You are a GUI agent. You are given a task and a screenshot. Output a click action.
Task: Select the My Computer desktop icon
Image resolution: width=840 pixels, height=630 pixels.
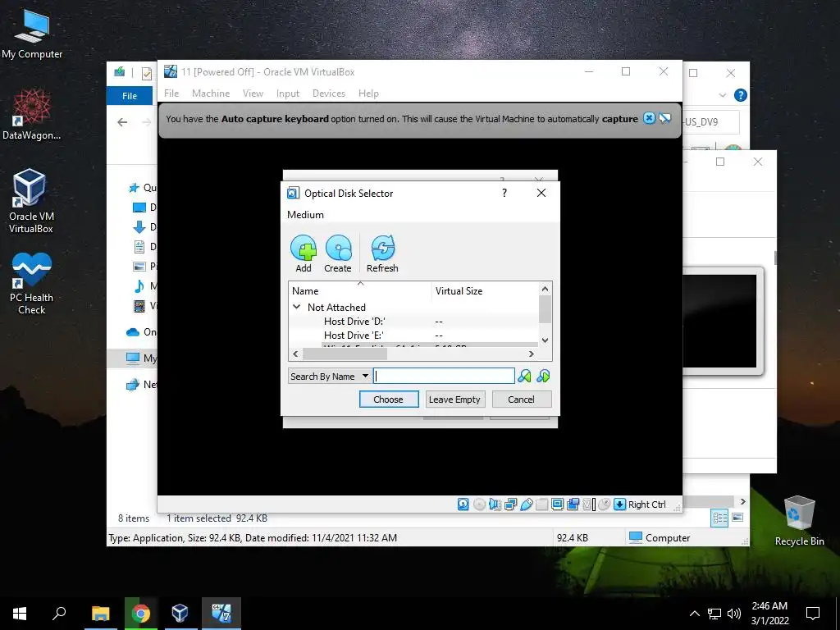tap(32, 34)
